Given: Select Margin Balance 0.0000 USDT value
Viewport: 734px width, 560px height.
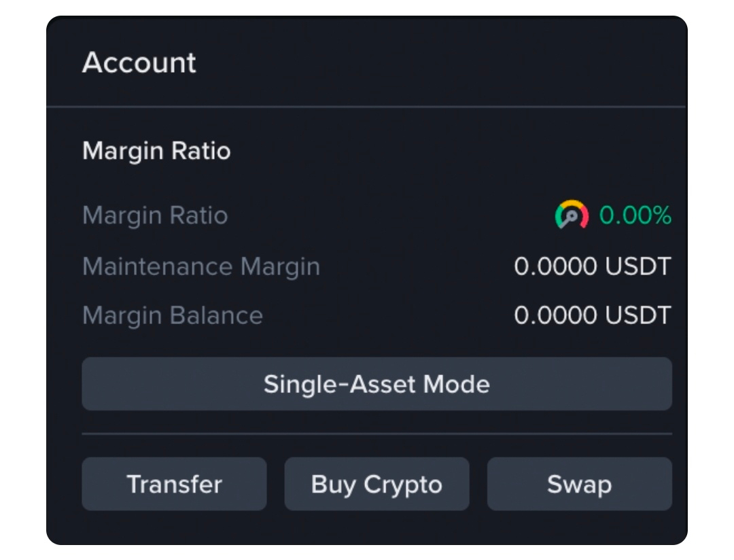Looking at the screenshot, I should click(593, 315).
